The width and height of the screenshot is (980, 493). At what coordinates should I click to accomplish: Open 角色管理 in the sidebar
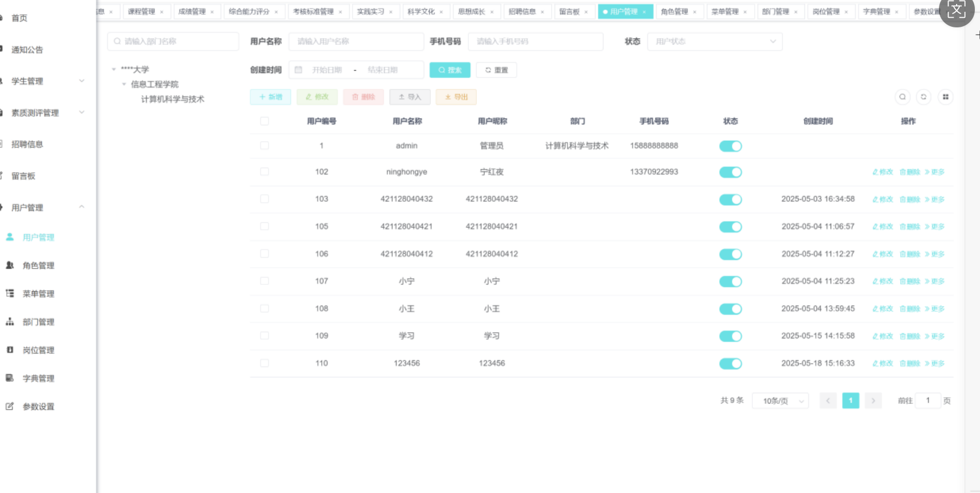click(38, 265)
